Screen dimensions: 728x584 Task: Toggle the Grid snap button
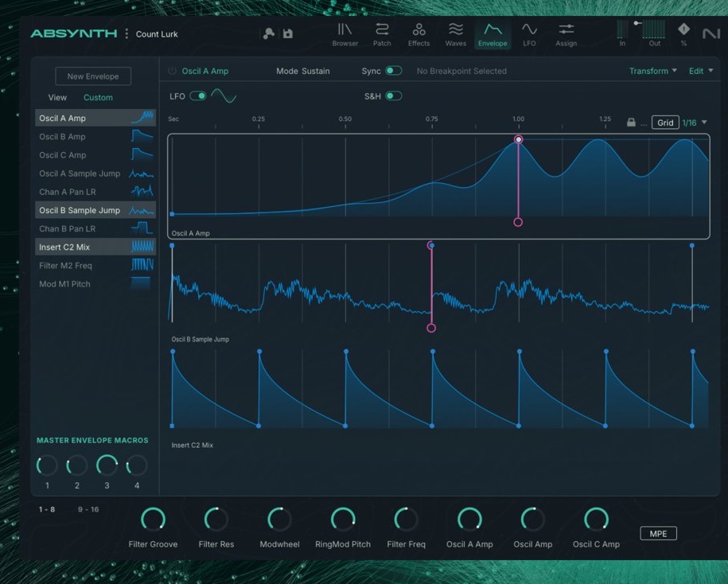tap(665, 123)
